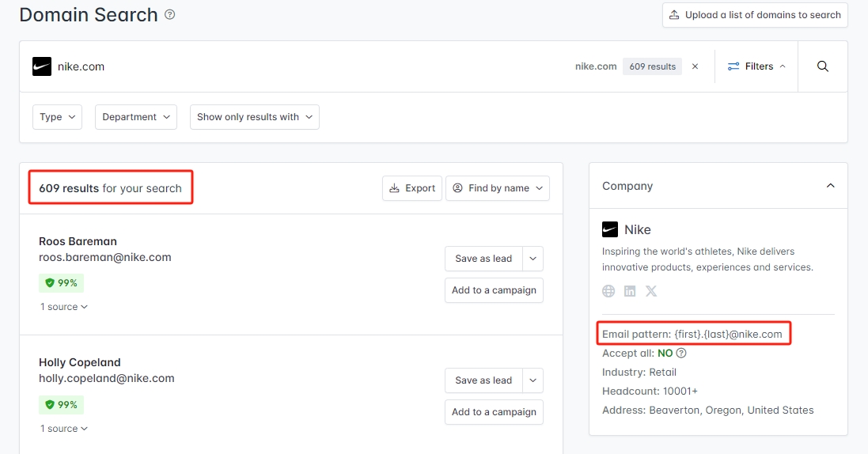Image resolution: width=868 pixels, height=454 pixels.
Task: Click roos.bareman@nike.com email address
Action: click(x=105, y=258)
